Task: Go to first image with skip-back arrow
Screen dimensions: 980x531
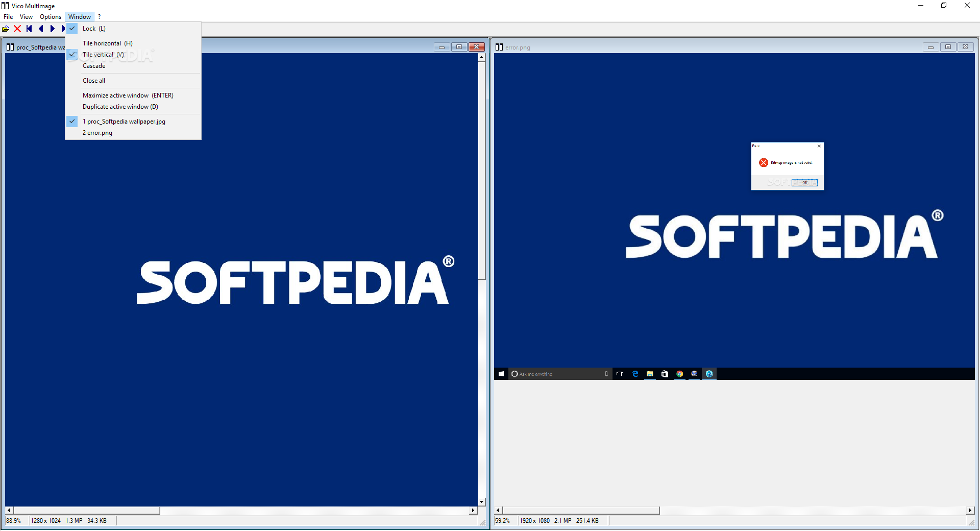Action: click(x=29, y=29)
